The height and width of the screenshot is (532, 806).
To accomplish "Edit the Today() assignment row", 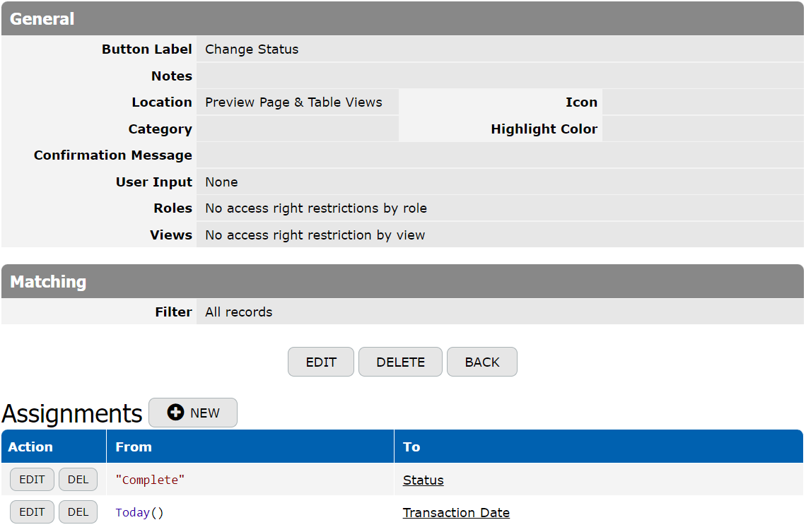I will click(x=32, y=512).
